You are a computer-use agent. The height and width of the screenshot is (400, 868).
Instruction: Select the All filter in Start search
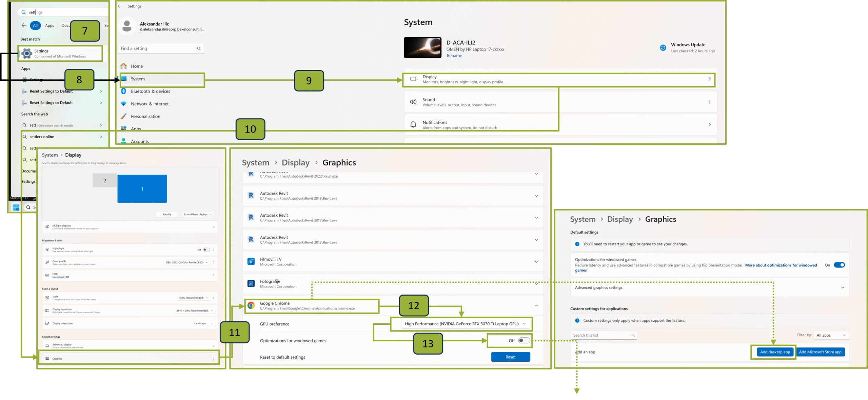pyautogui.click(x=35, y=25)
